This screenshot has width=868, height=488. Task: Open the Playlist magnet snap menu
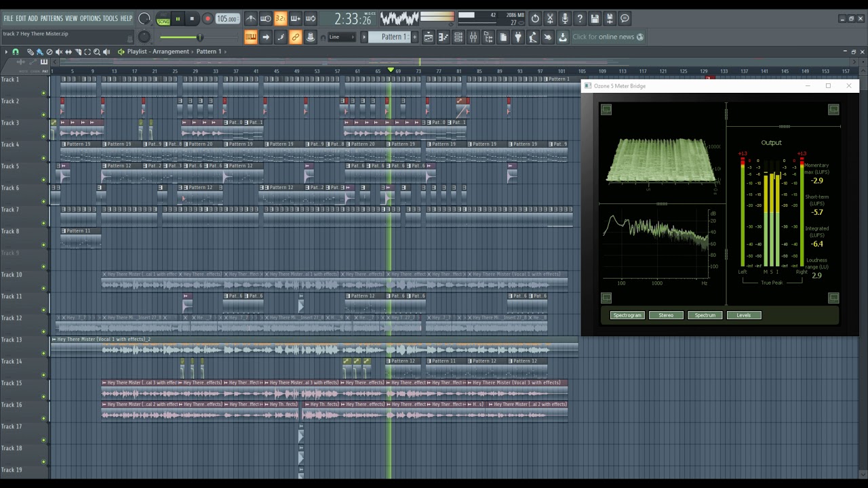click(16, 52)
